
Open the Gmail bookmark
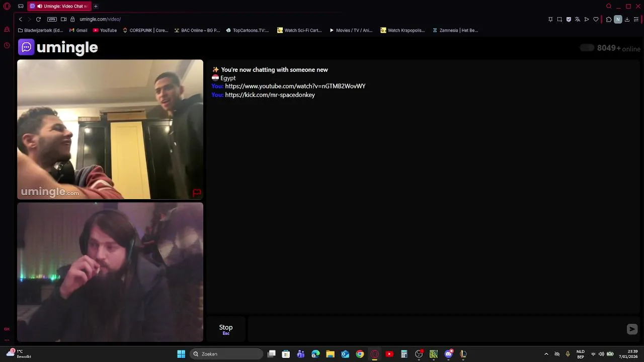[x=78, y=30]
